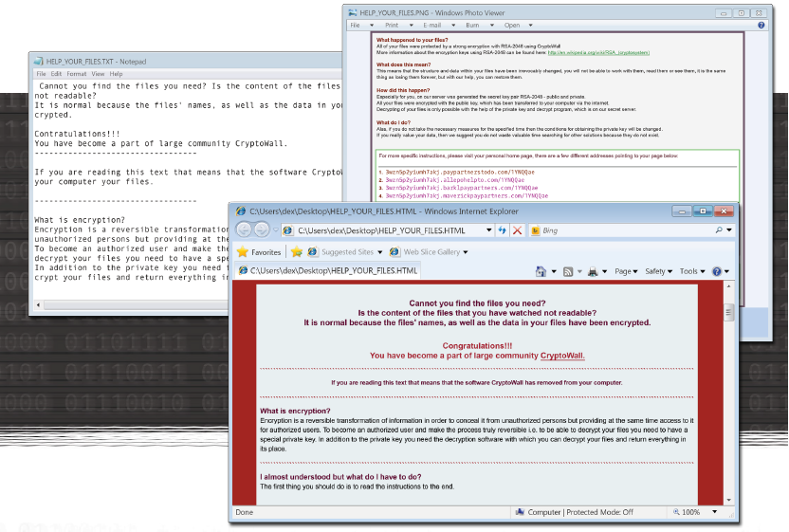Select the HELP_YOUR_FILES.HTML browser tab
Image resolution: width=789 pixels, height=532 pixels.
(x=328, y=271)
